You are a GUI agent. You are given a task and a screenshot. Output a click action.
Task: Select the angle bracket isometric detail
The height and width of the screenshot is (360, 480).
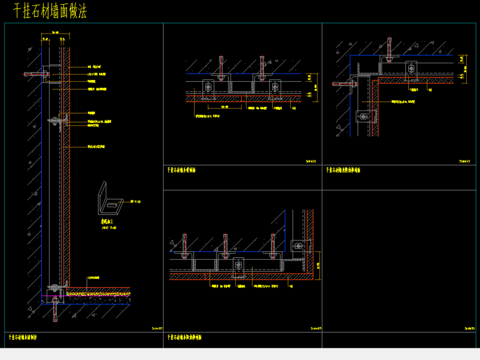(110, 198)
